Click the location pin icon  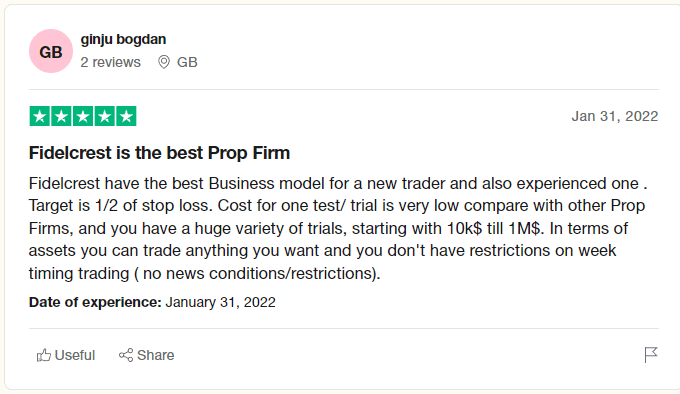click(164, 62)
